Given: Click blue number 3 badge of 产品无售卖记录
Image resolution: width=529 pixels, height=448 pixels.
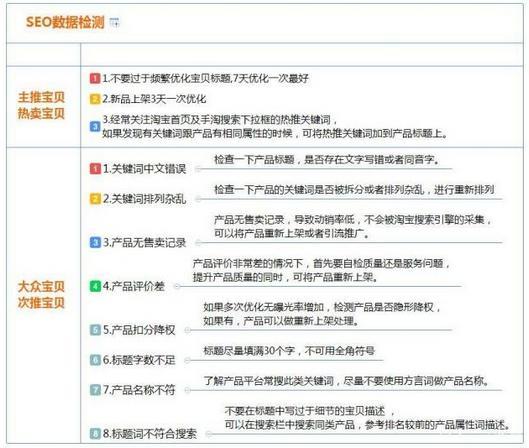Looking at the screenshot, I should pos(95,242).
